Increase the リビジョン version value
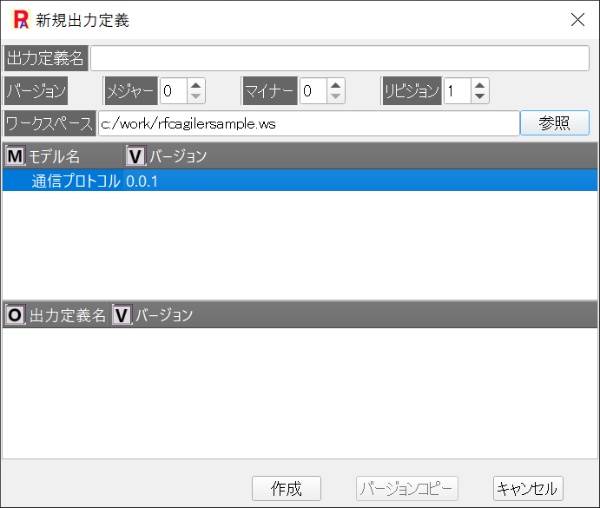The height and width of the screenshot is (508, 600). [480, 85]
